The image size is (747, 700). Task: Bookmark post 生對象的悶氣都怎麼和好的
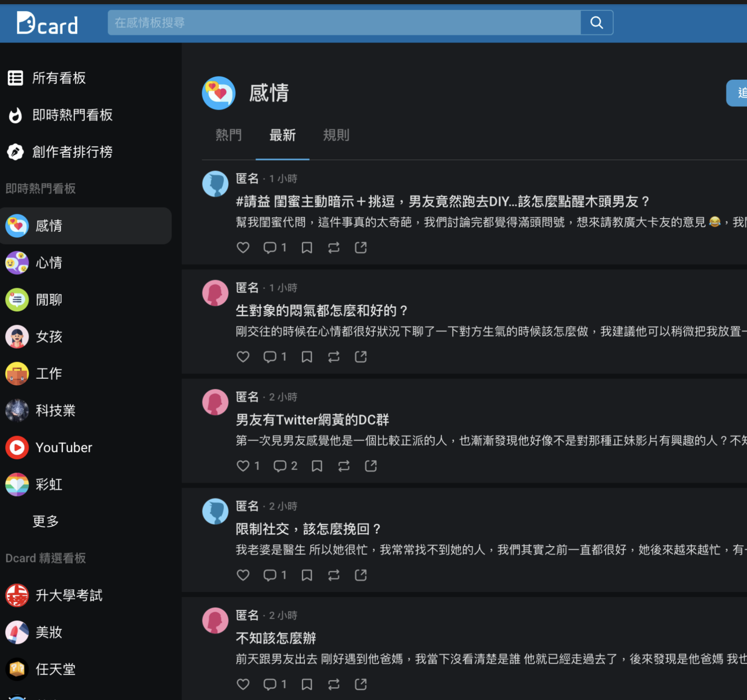(x=307, y=357)
